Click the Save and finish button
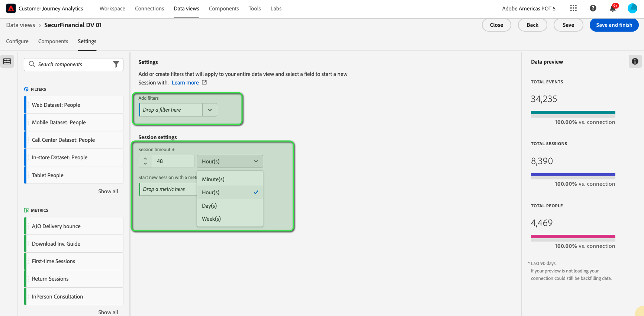644x316 pixels. coord(614,25)
